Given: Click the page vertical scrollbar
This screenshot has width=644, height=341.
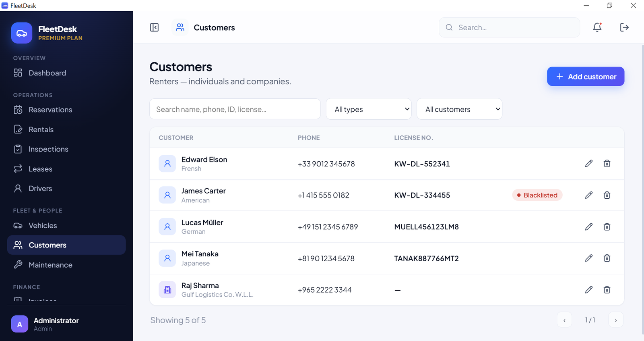Looking at the screenshot, I should (642, 189).
